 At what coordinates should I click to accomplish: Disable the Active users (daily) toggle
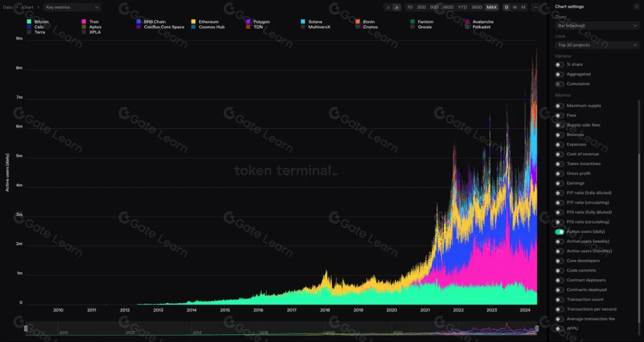coord(559,232)
